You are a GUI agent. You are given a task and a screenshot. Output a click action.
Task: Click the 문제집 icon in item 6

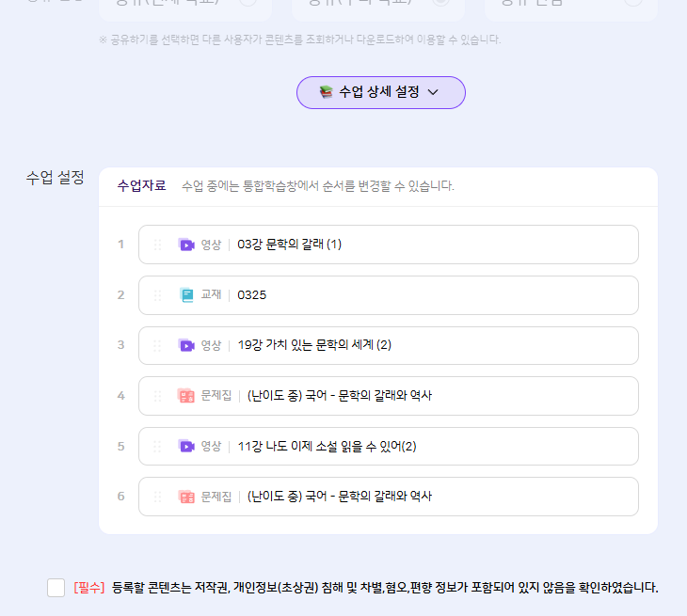(186, 497)
